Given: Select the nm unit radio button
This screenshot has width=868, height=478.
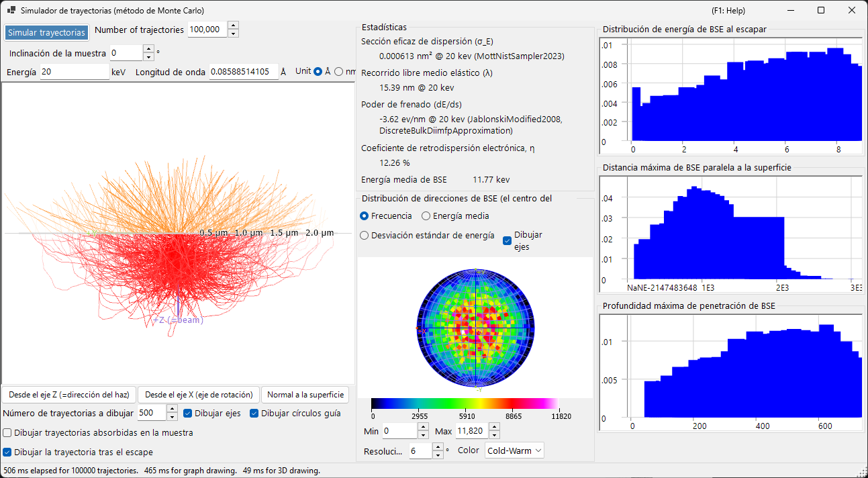Looking at the screenshot, I should 338,72.
